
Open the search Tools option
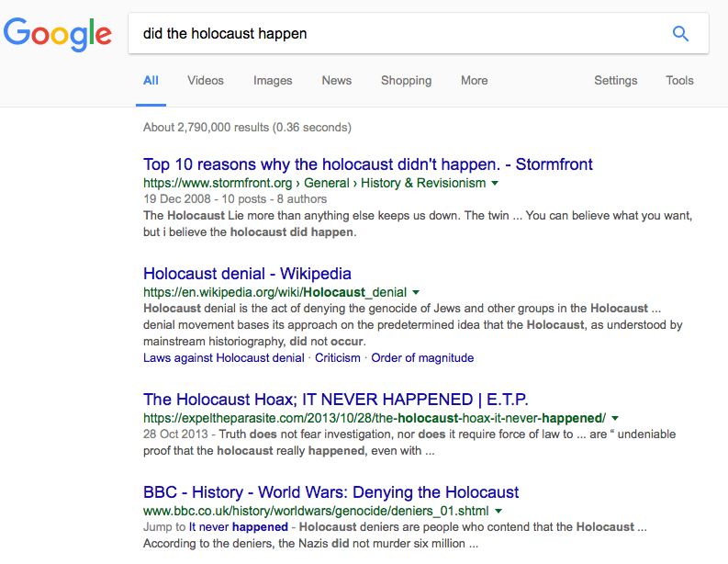point(679,80)
